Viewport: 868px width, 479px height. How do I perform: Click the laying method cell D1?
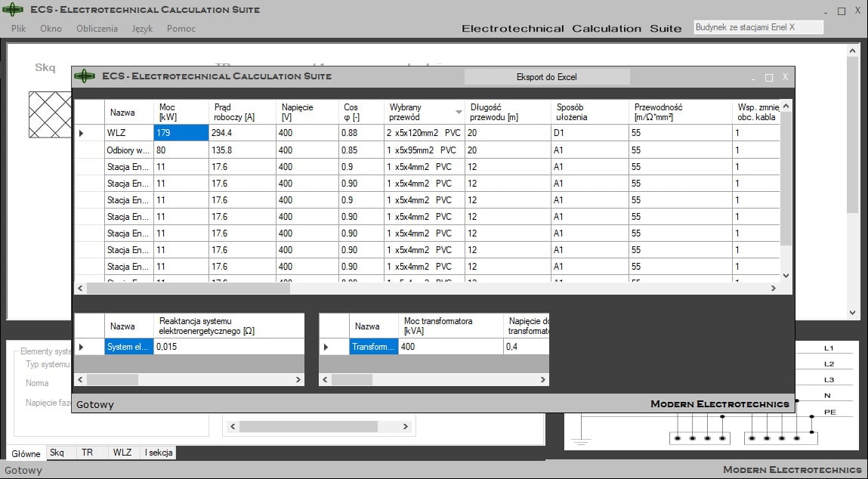pos(589,133)
